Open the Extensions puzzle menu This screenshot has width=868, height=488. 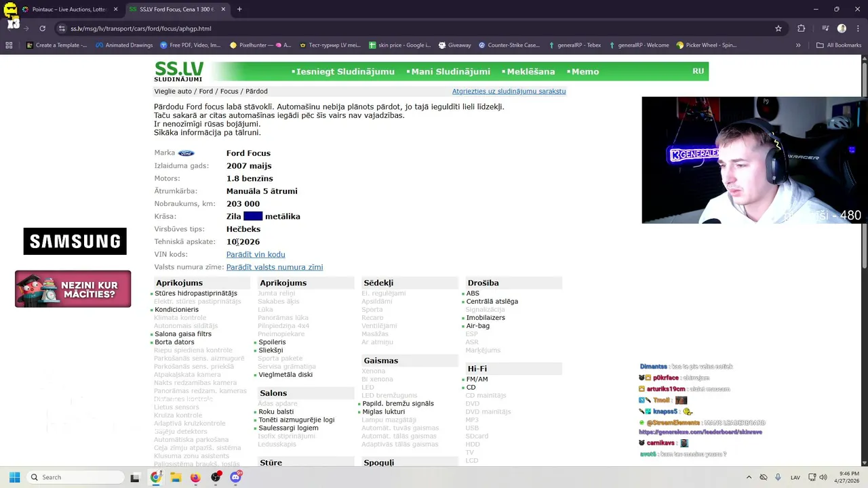coord(802,28)
